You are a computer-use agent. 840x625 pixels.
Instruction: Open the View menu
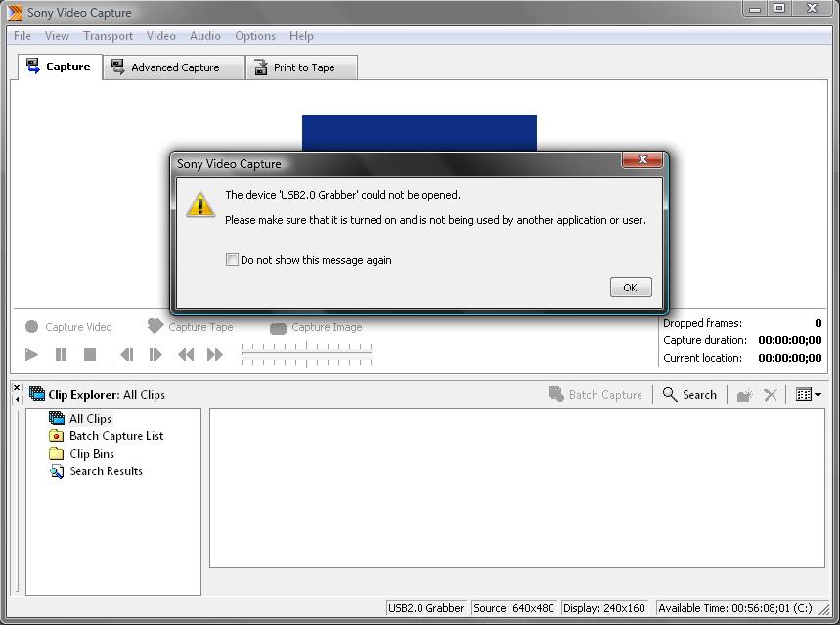57,36
